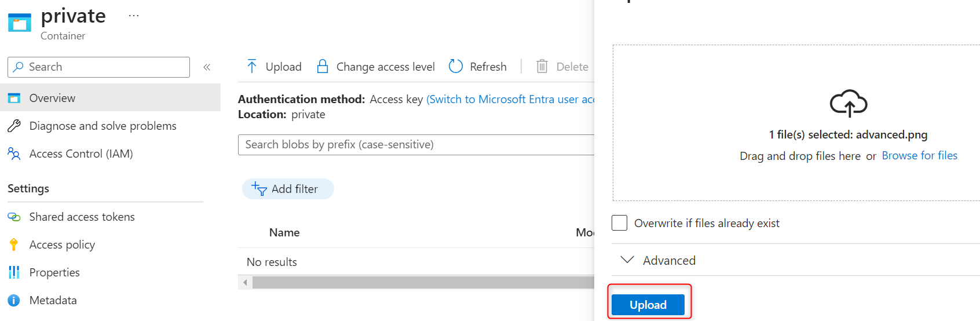Click the cloud upload icon in drop zone

point(849,104)
